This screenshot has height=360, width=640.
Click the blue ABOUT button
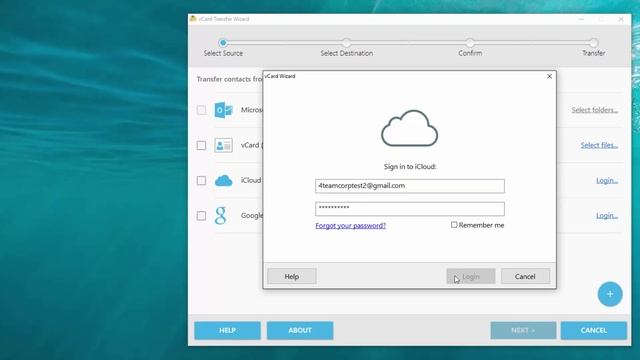pyautogui.click(x=300, y=330)
